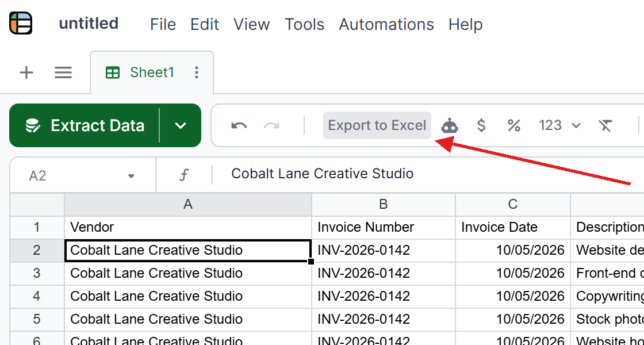
Task: Select column C header
Action: point(513,204)
